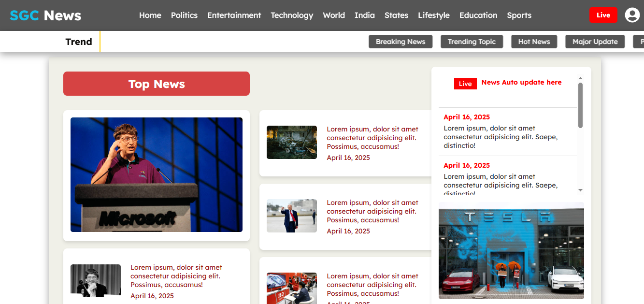The image size is (644, 304).
Task: Open the Politics section
Action: click(184, 15)
